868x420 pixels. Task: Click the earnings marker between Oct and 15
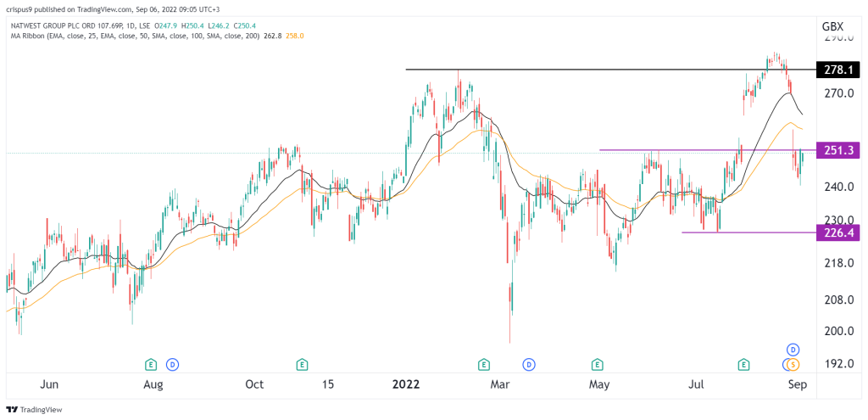(303, 364)
